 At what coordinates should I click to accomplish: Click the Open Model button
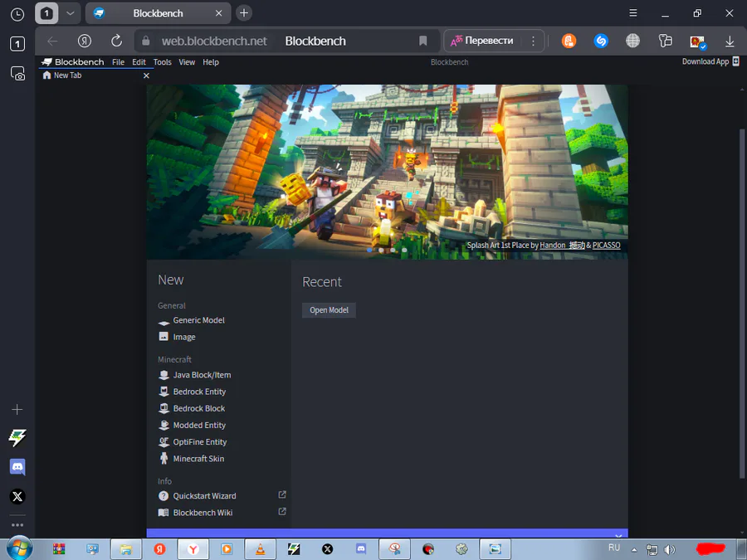pyautogui.click(x=329, y=310)
